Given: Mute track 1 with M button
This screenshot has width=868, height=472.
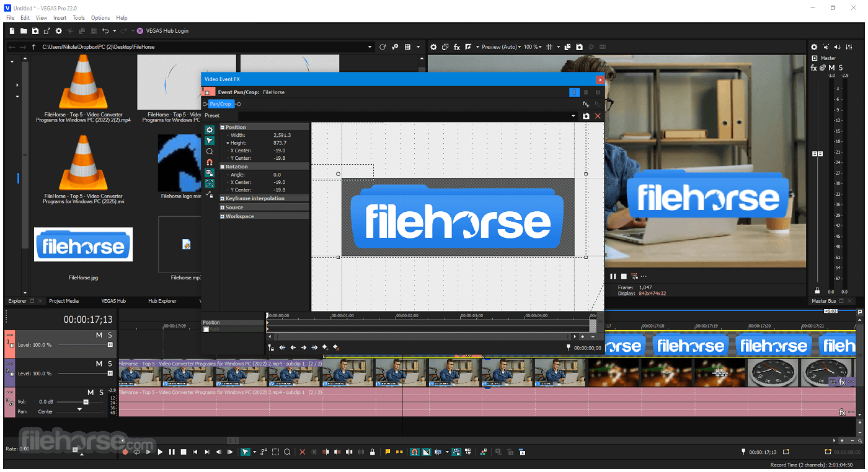Looking at the screenshot, I should click(99, 335).
